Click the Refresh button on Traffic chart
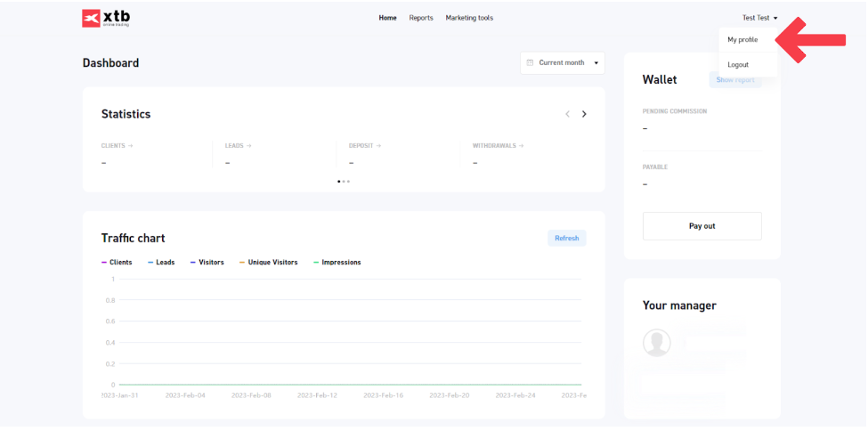Screen dimensions: 868x431 [x=566, y=238]
